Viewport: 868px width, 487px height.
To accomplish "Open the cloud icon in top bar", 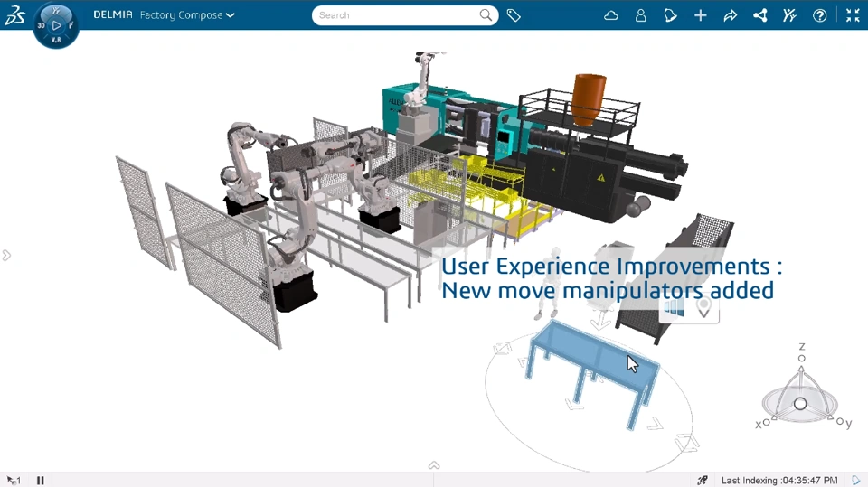I will tap(611, 15).
